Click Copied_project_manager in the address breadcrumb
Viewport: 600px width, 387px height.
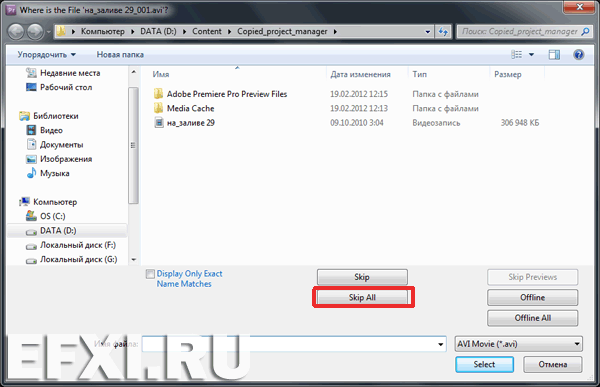pyautogui.click(x=282, y=32)
